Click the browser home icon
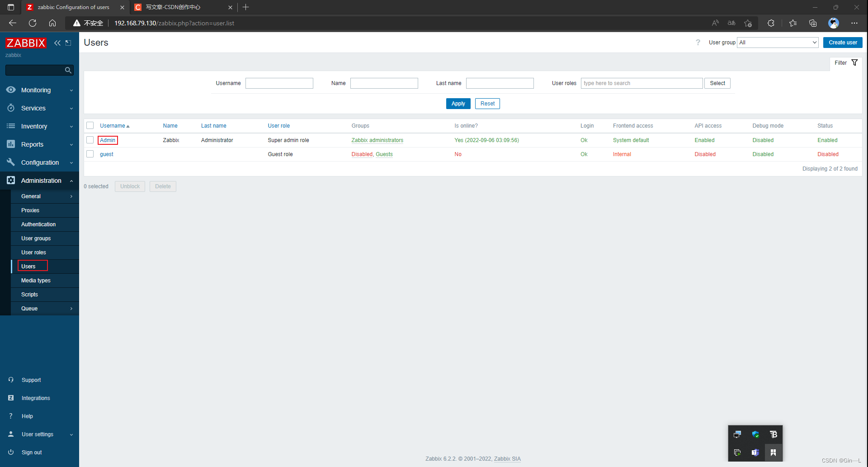The image size is (868, 467). 52,23
